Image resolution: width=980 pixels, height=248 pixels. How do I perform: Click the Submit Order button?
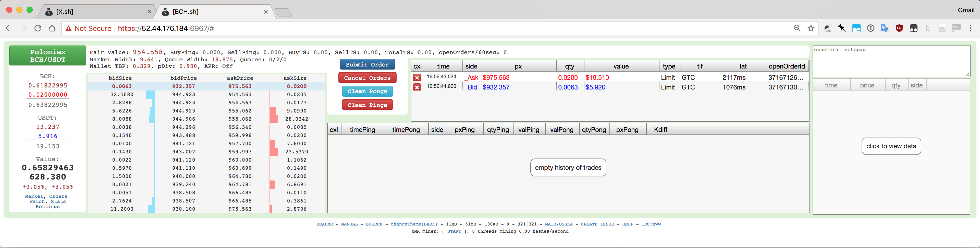coord(367,64)
